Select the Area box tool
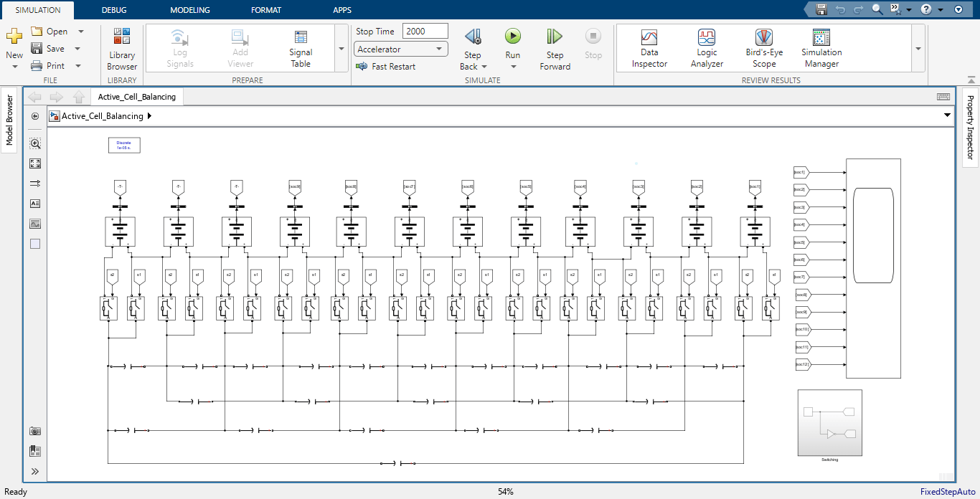The width and height of the screenshot is (980, 499). [x=35, y=244]
